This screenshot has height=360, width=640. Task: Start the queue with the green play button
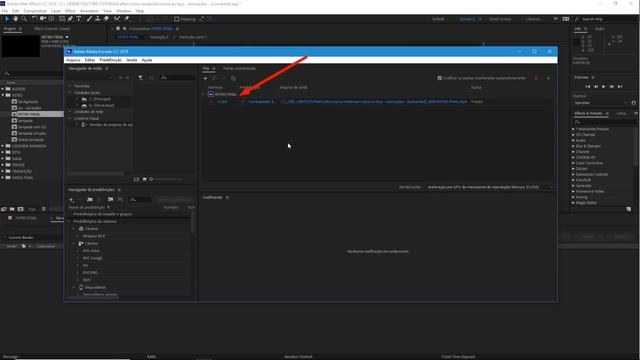coord(548,78)
